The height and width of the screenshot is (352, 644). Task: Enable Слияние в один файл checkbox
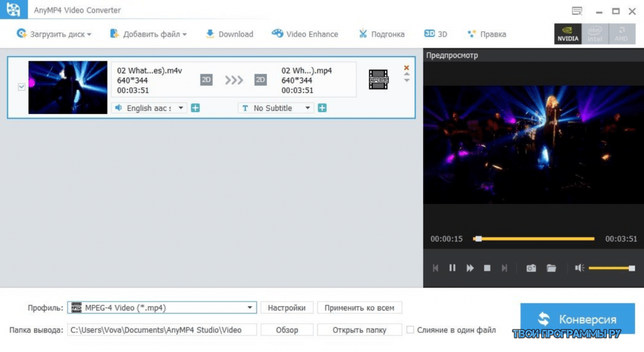(x=411, y=330)
